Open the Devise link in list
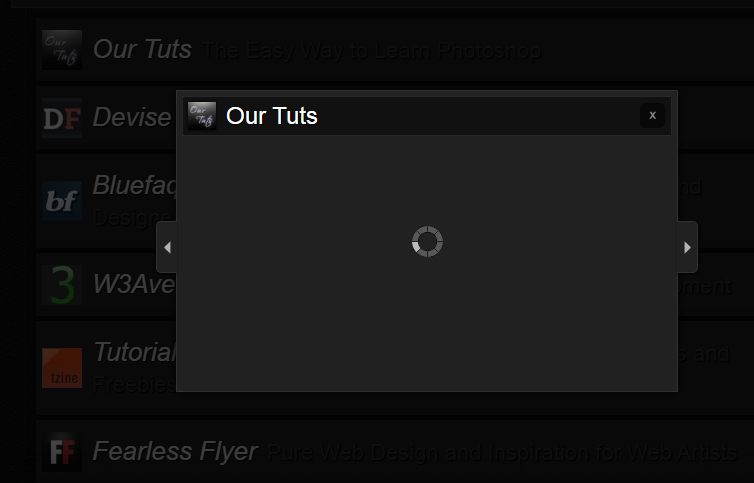Image resolution: width=754 pixels, height=483 pixels. coord(132,117)
